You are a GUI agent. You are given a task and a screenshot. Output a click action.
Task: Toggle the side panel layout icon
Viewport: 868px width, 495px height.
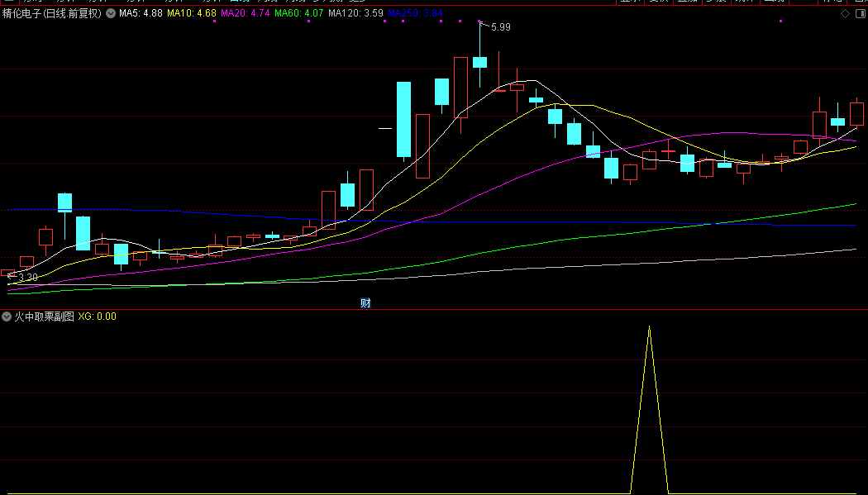[861, 14]
